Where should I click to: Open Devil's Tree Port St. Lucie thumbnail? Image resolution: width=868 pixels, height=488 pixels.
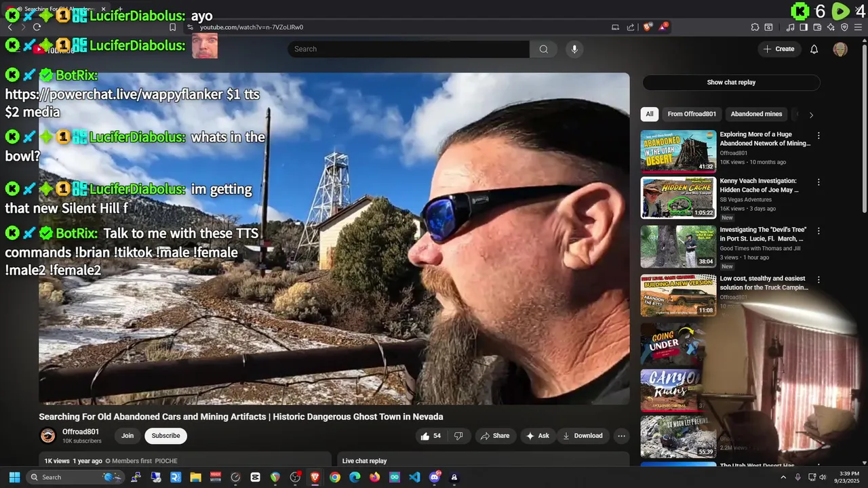click(x=678, y=247)
